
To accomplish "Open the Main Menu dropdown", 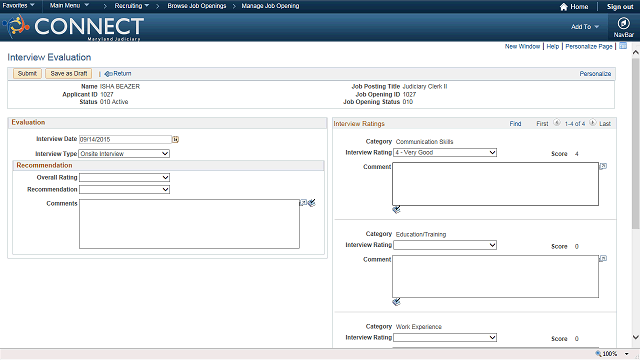I will pyautogui.click(x=69, y=6).
